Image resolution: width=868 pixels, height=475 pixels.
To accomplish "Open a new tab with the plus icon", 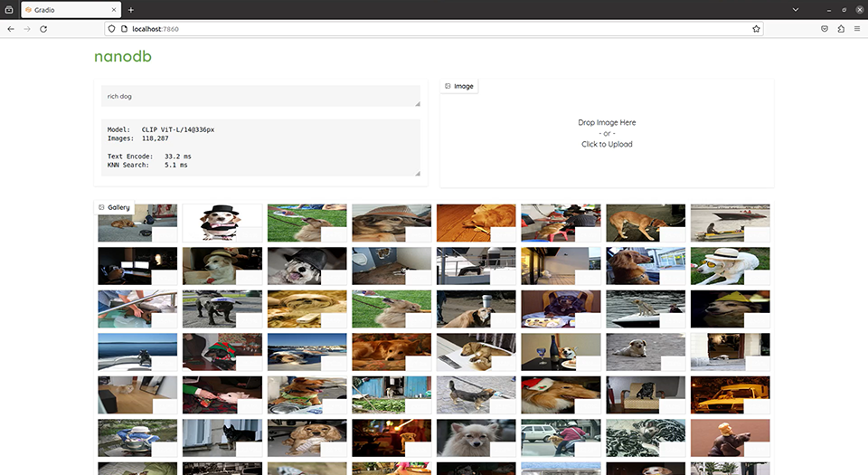I will click(x=131, y=9).
